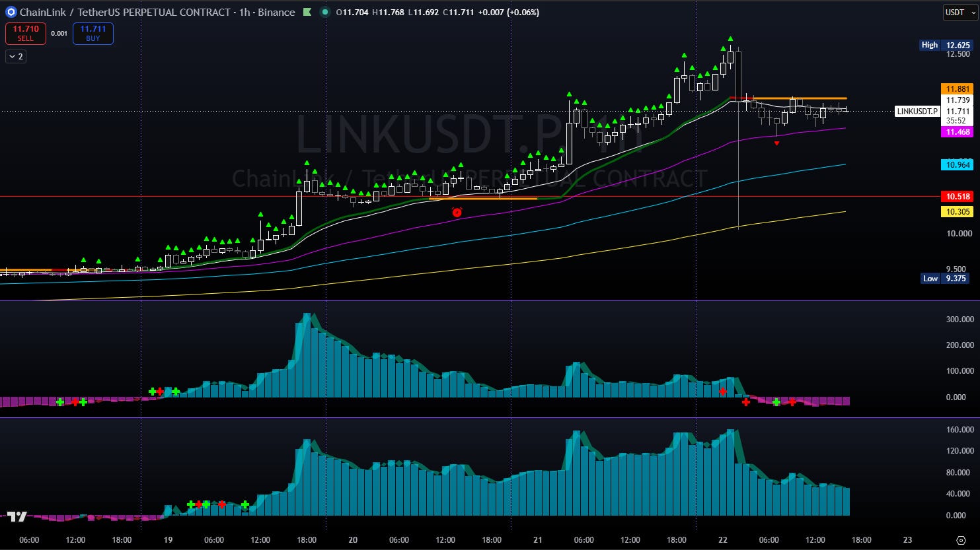Click the 200.000 indicator scale label

(x=960, y=345)
